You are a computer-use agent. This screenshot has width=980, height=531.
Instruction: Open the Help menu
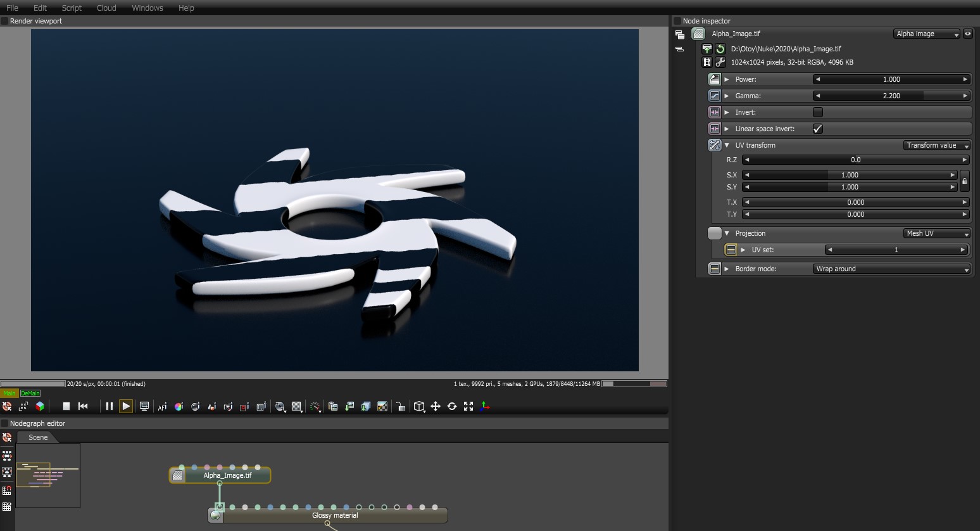point(186,8)
